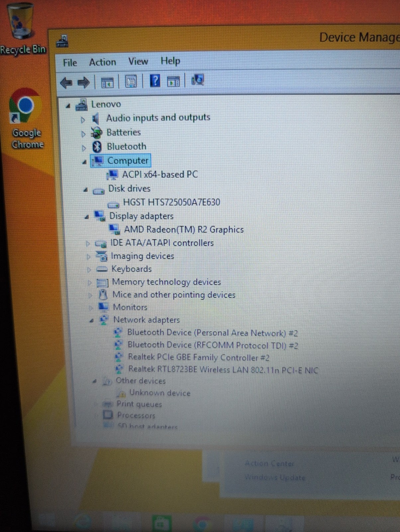
Task: Click the Network adapters category icon
Action: 104,320
